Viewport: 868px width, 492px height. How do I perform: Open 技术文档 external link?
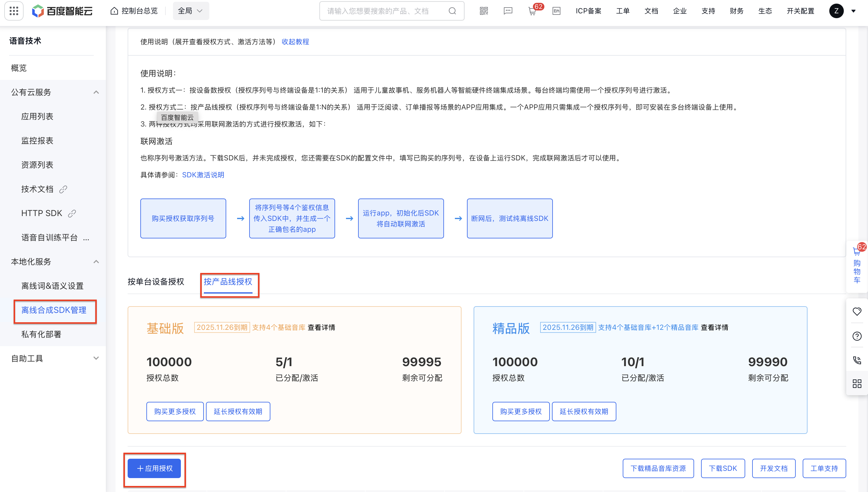[x=37, y=189]
